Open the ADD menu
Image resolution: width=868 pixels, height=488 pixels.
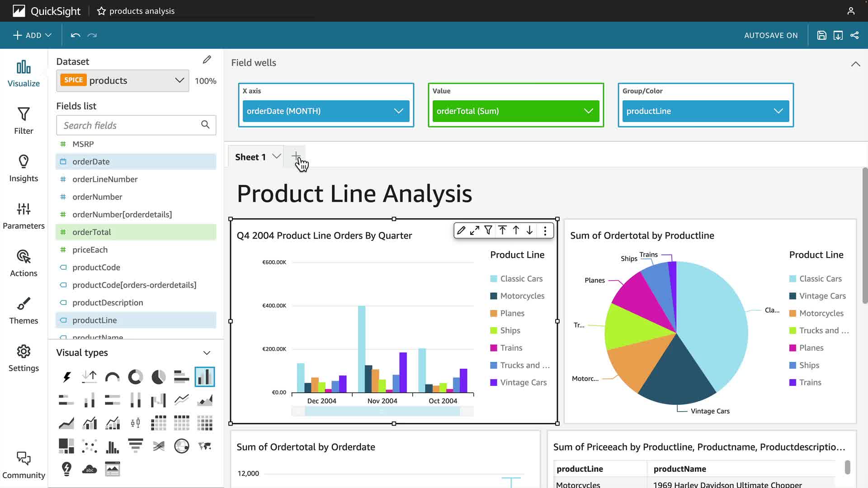(x=32, y=35)
